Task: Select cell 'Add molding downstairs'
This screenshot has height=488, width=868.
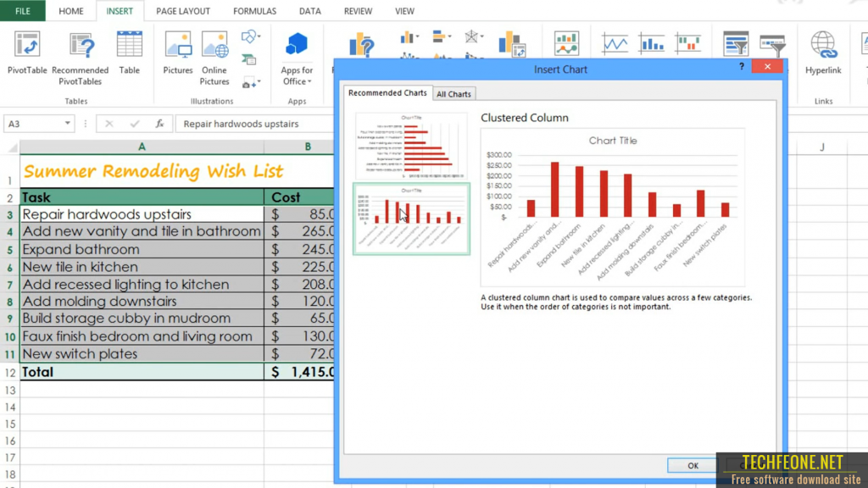Action: pos(142,302)
